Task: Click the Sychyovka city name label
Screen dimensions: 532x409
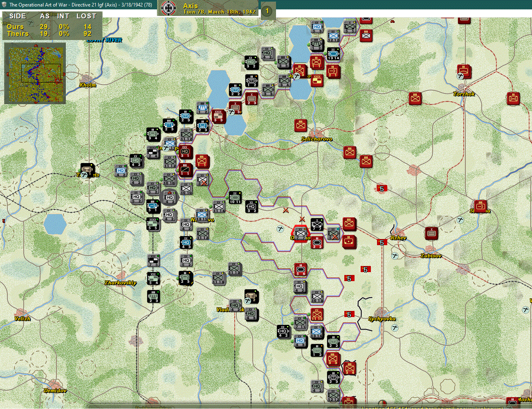Action: pyautogui.click(x=382, y=318)
